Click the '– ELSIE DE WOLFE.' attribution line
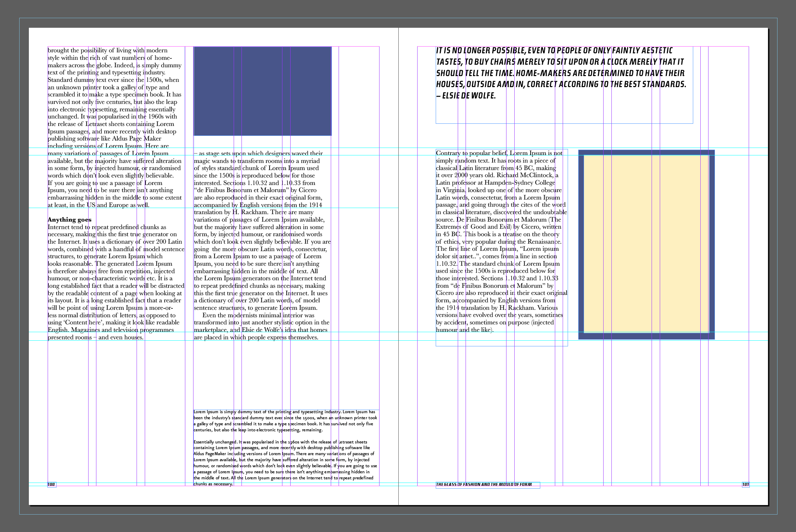Image resolution: width=796 pixels, height=532 pixels. point(466,96)
